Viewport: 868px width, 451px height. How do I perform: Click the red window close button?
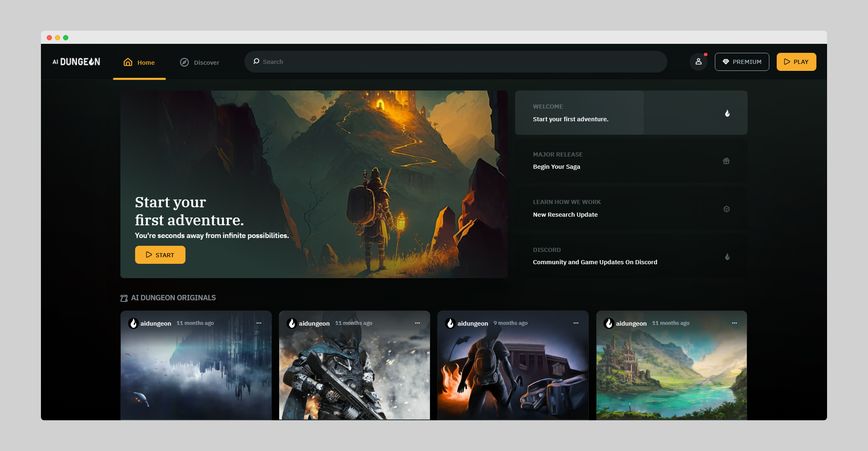click(x=50, y=38)
